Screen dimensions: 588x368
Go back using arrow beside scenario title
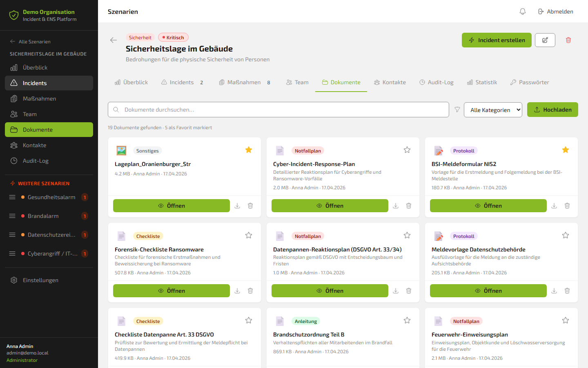[114, 40]
